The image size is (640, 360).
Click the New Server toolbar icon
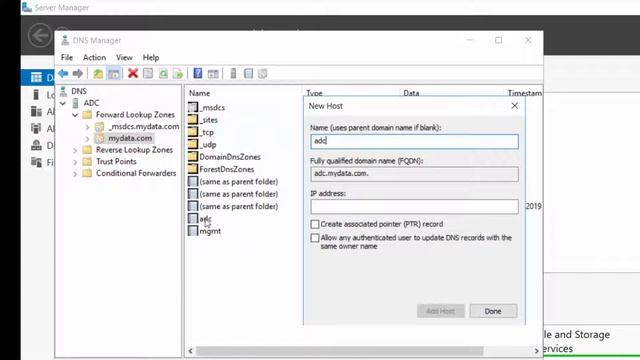point(233,73)
